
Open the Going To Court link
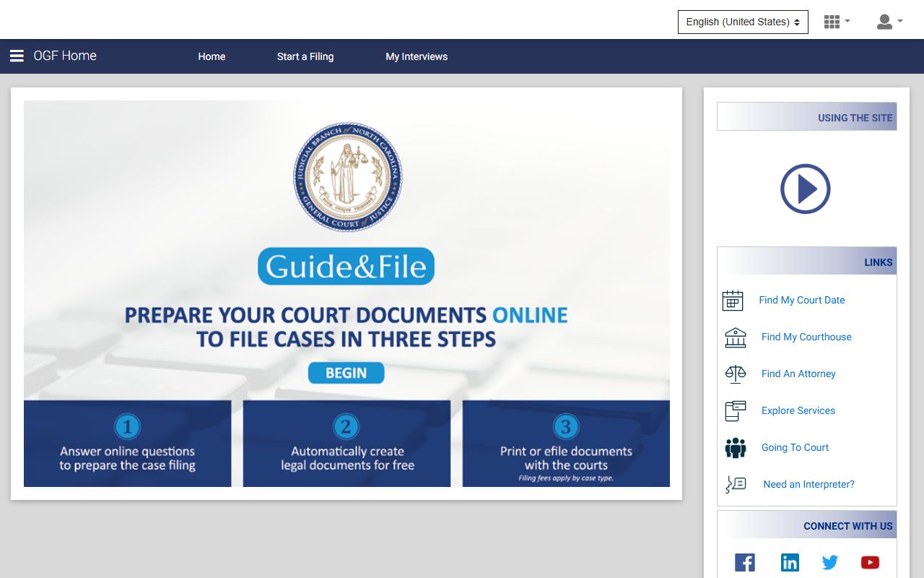[x=795, y=447]
